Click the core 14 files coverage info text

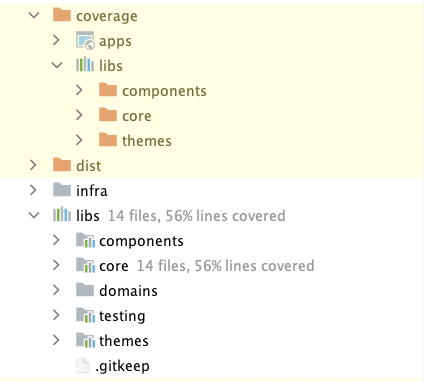click(x=226, y=266)
